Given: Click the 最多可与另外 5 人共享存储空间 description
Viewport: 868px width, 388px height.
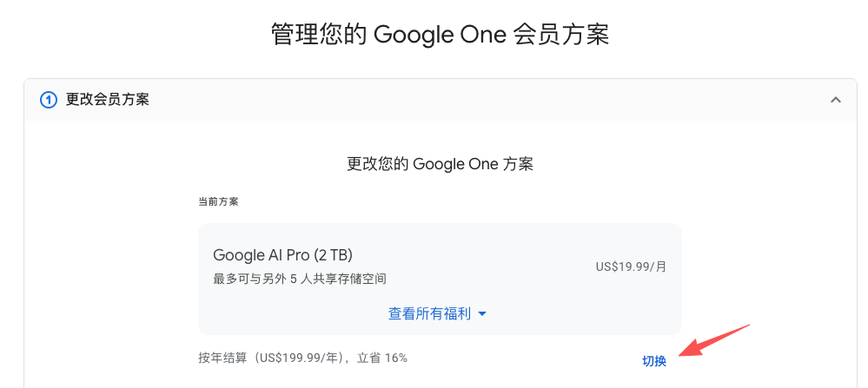Looking at the screenshot, I should click(x=300, y=279).
